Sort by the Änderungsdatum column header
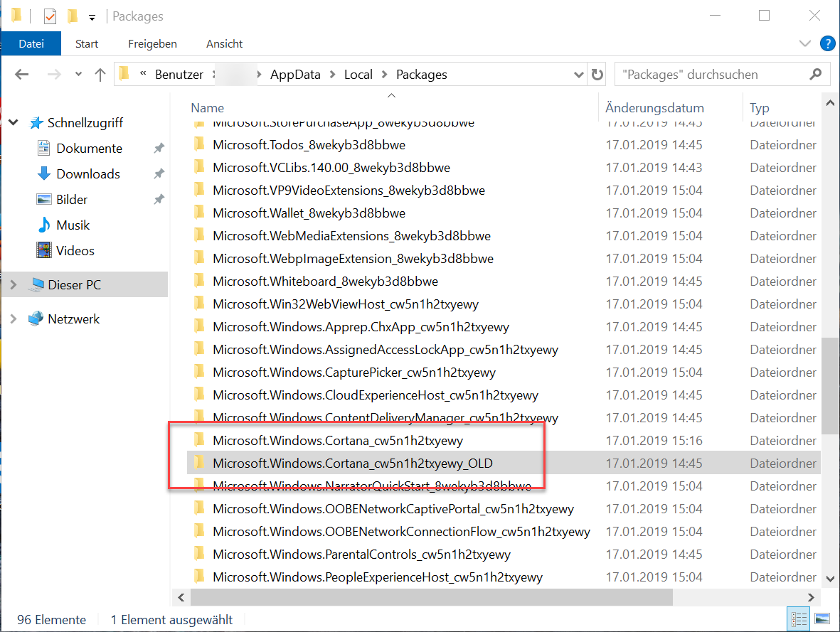Image resolution: width=840 pixels, height=632 pixels. click(x=654, y=108)
